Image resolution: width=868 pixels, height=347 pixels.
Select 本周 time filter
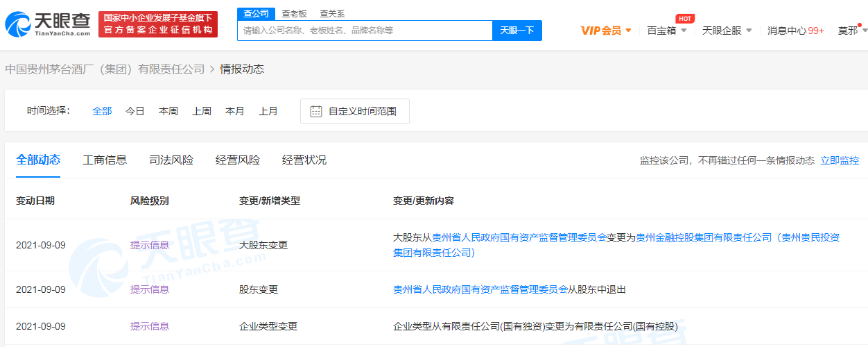(168, 111)
